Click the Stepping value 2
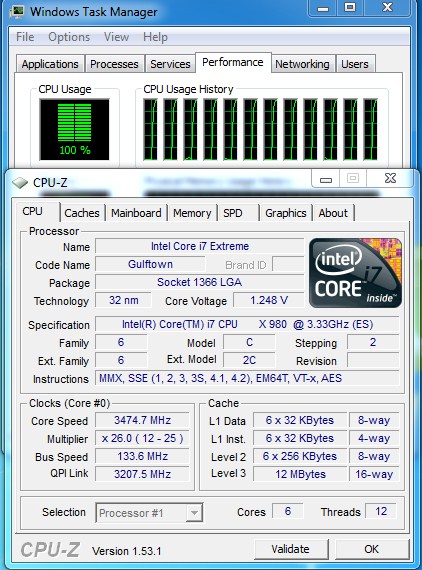This screenshot has height=570, width=422. (x=373, y=342)
